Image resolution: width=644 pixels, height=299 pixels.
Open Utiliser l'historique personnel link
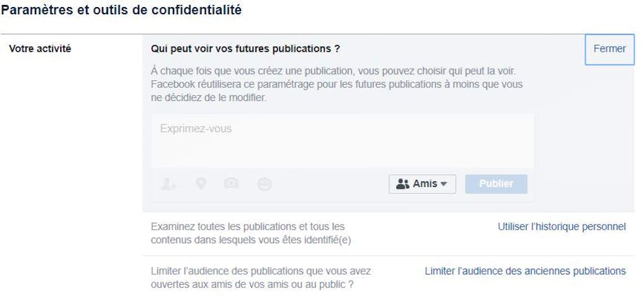pyautogui.click(x=562, y=227)
